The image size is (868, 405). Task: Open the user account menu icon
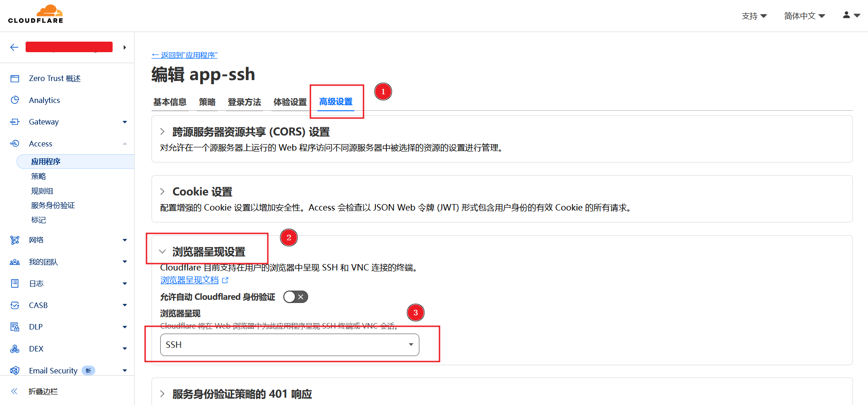coord(852,15)
